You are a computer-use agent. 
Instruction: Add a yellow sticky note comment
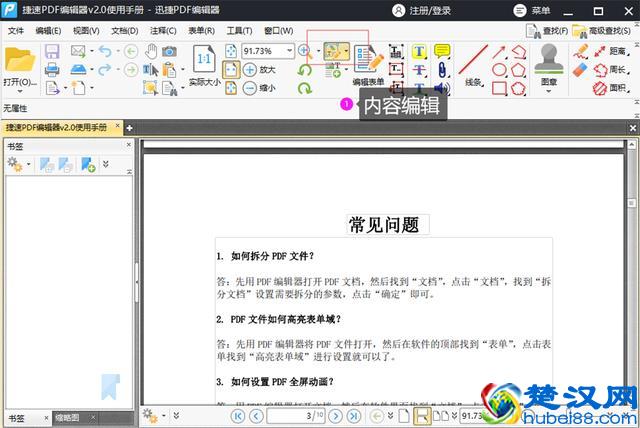(x=442, y=51)
